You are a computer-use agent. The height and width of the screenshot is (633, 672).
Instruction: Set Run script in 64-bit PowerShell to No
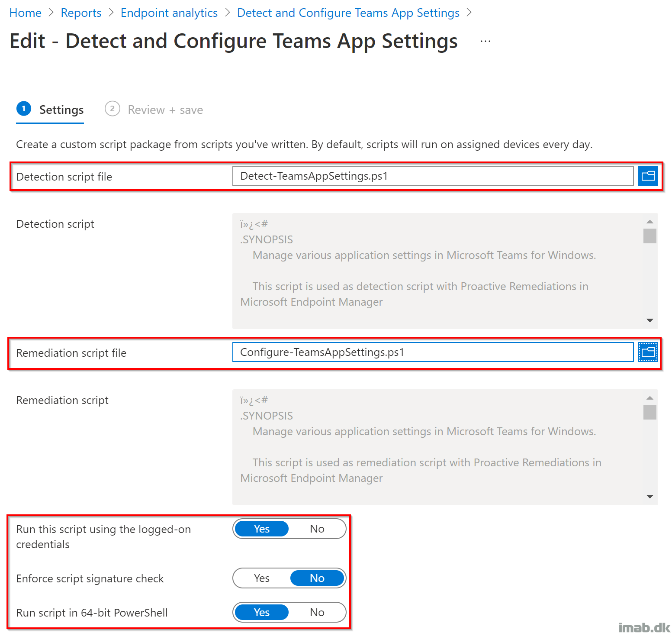coord(317,612)
